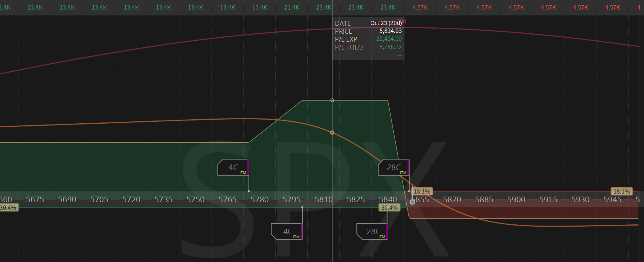
Task: Click the 5735 price axis label
Action: click(x=164, y=199)
